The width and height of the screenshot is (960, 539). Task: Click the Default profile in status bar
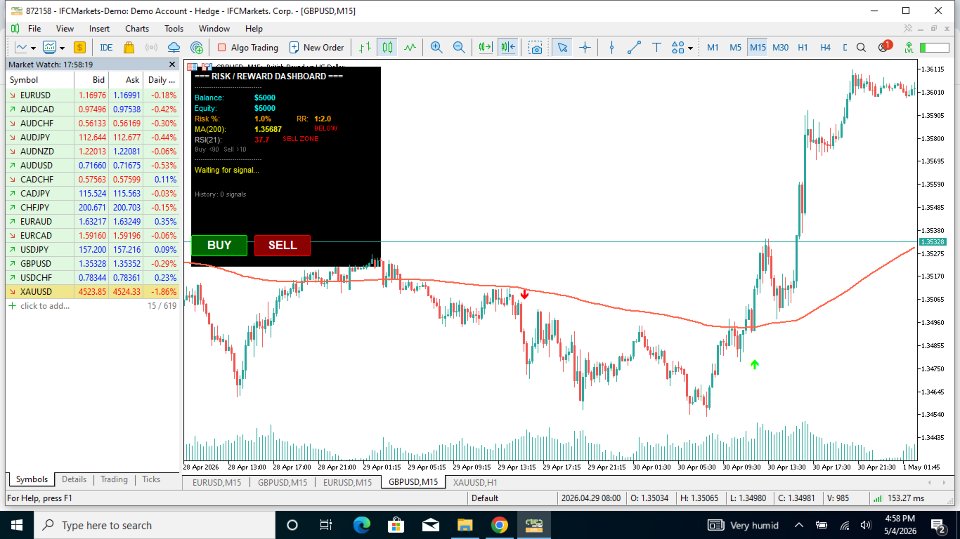coord(485,498)
